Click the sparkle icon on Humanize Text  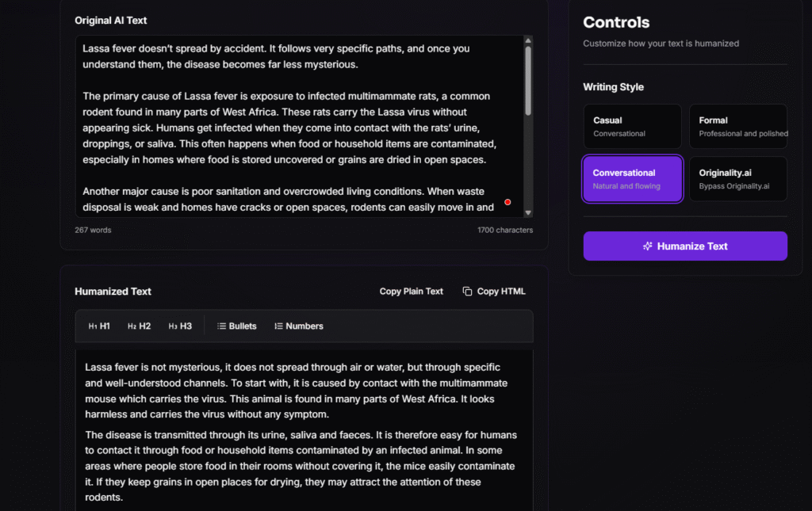[x=648, y=246]
